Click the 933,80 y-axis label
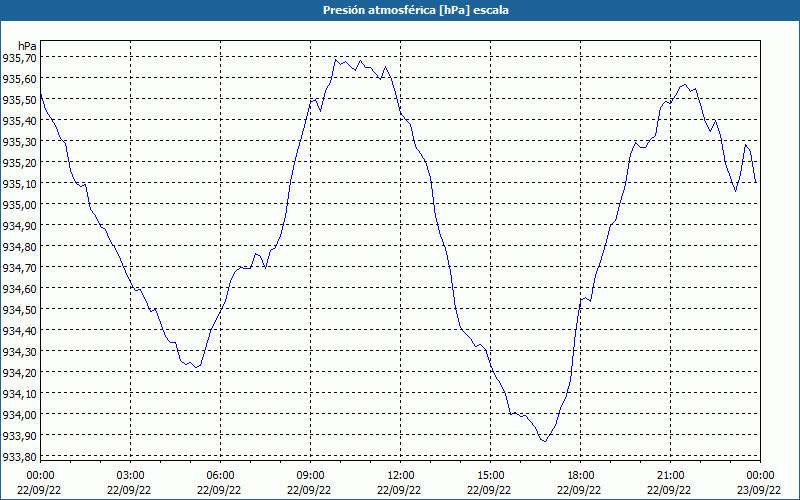This screenshot has height=500, width=800. (19, 457)
